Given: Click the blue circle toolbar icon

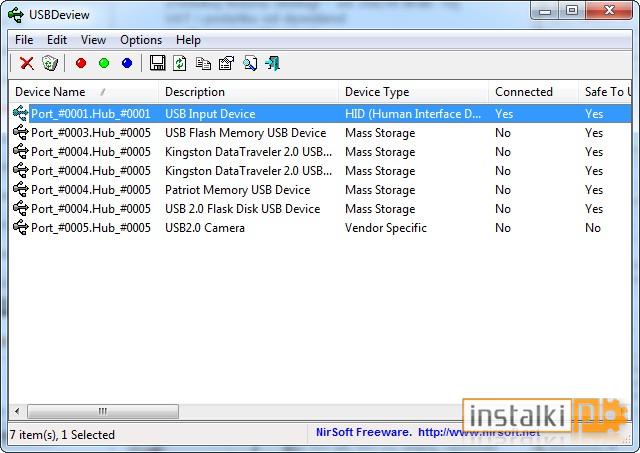Looking at the screenshot, I should coord(127,63).
